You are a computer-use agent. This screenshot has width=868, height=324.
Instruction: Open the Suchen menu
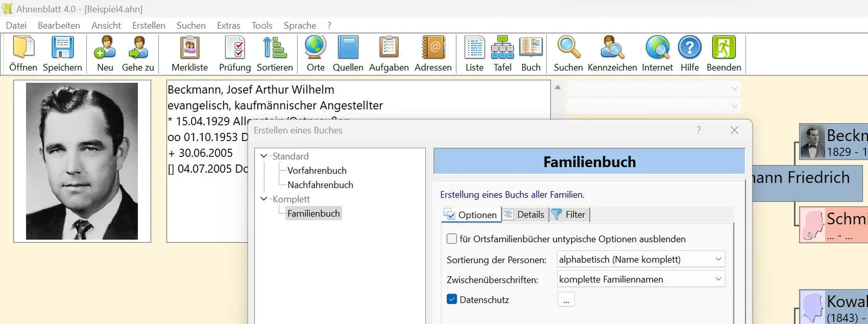click(191, 26)
